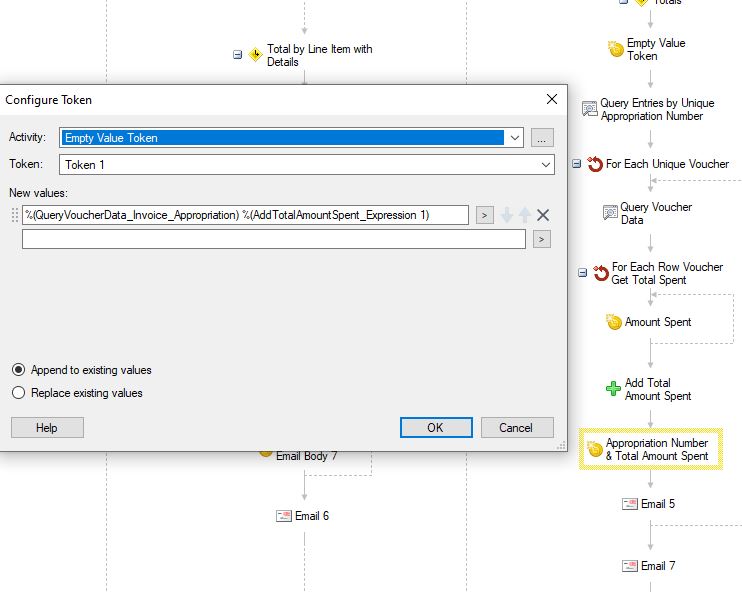Grab the drag handle of the value row
Image resolution: width=742 pixels, height=592 pixels.
click(15, 215)
